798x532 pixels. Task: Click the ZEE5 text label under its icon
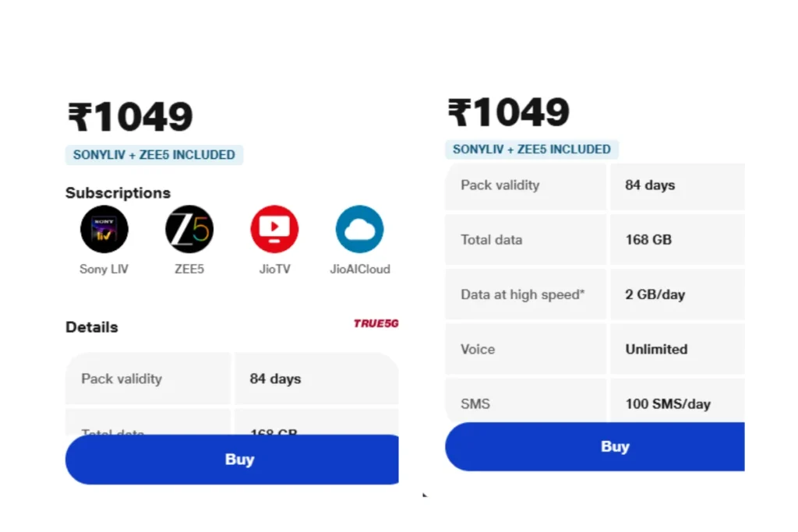(x=189, y=270)
